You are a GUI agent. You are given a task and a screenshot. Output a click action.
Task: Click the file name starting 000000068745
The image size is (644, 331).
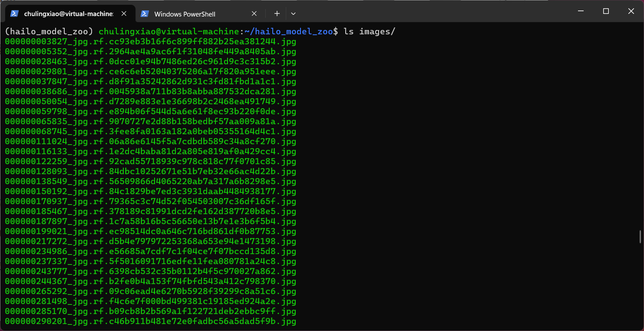[x=151, y=132]
